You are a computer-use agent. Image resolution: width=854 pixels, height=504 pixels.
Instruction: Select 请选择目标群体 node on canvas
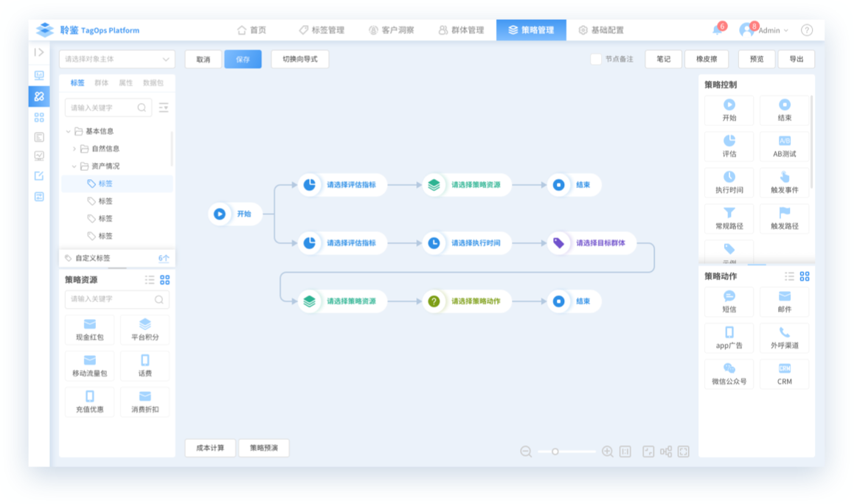pyautogui.click(x=591, y=242)
